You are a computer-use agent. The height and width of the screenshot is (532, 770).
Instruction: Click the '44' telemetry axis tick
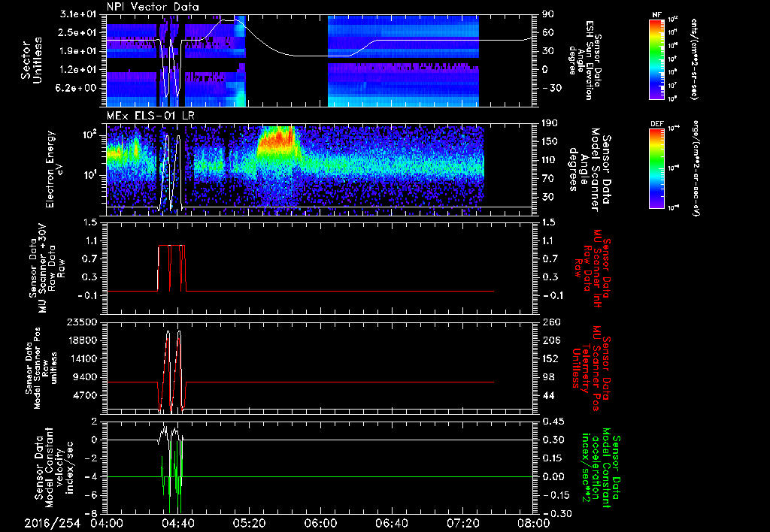coord(549,395)
